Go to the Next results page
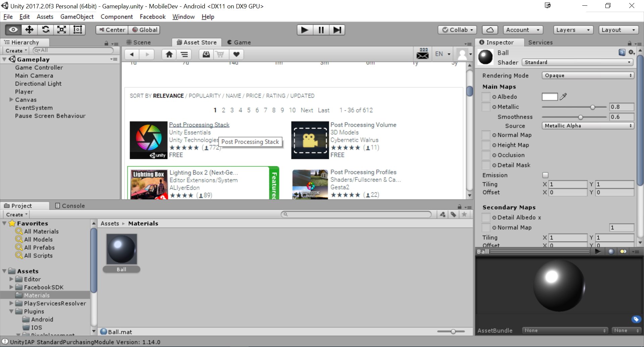The image size is (644, 347). click(307, 110)
